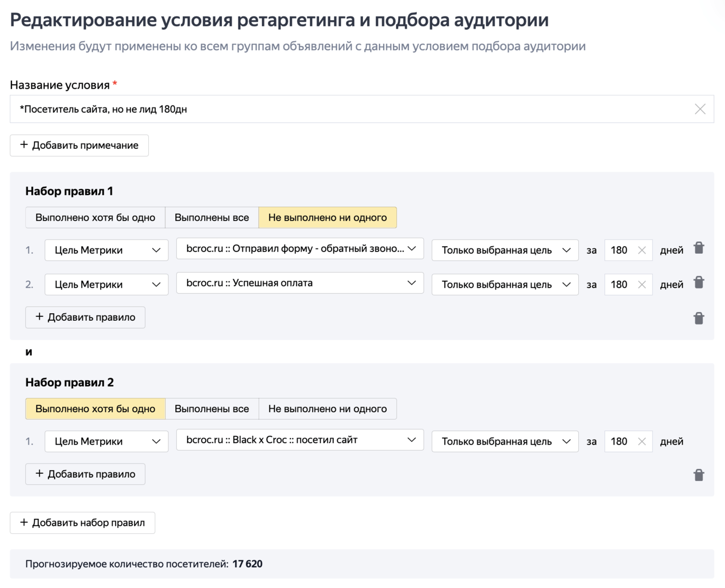The image size is (725, 588).
Task: Clear the 180 days value in first rule
Action: tap(642, 250)
